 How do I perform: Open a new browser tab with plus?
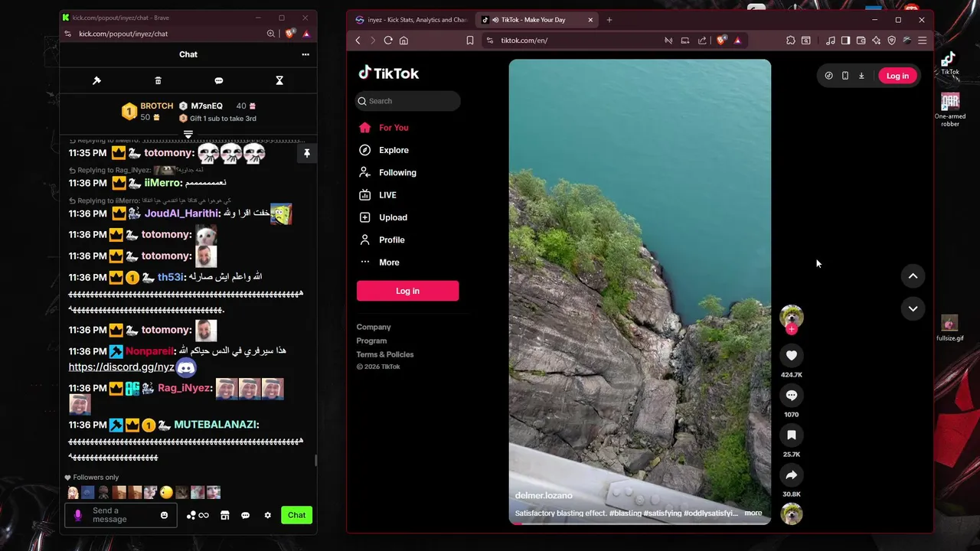tap(609, 20)
